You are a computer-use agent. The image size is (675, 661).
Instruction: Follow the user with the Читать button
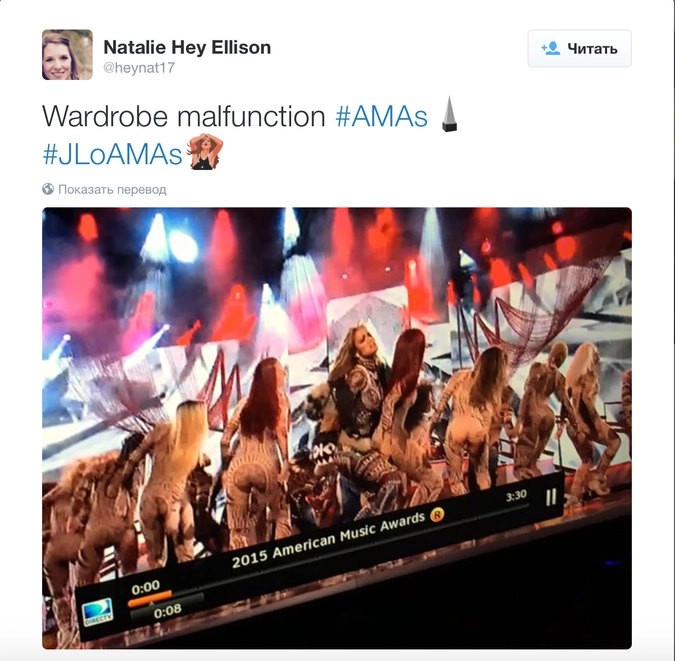click(x=579, y=49)
